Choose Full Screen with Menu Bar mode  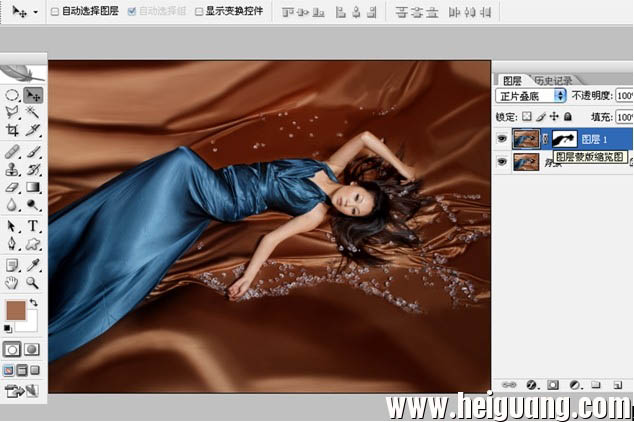[x=22, y=370]
